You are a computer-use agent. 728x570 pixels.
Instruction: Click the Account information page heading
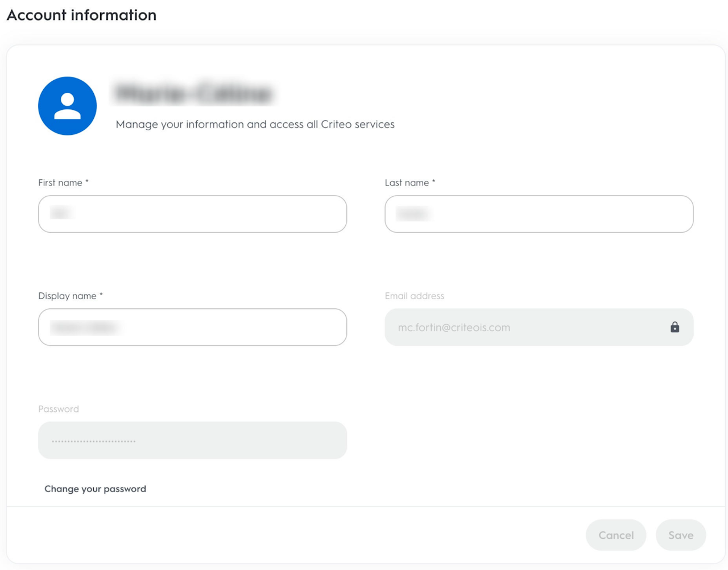81,15
